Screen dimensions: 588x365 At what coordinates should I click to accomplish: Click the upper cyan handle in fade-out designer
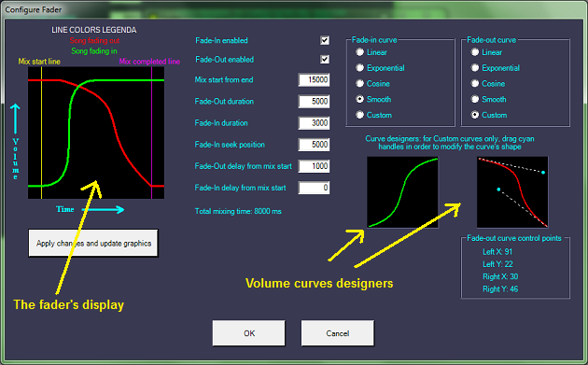(543, 172)
